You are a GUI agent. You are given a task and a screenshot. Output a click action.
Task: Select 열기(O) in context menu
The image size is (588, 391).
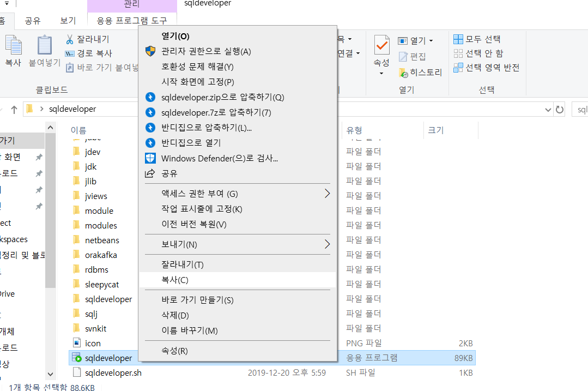tap(238, 36)
